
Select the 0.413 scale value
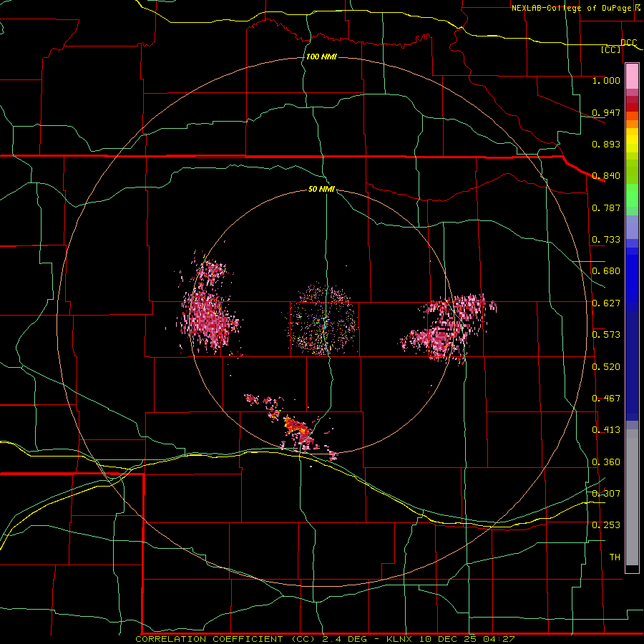(606, 430)
